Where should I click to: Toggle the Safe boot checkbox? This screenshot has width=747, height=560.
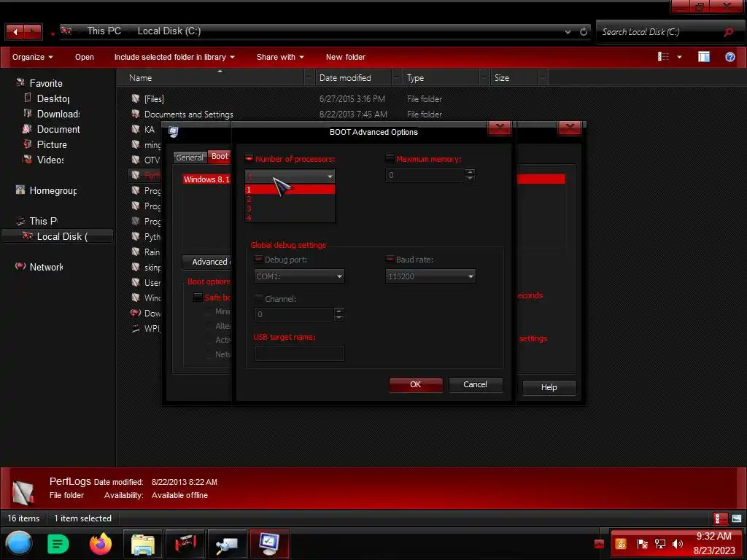point(197,297)
